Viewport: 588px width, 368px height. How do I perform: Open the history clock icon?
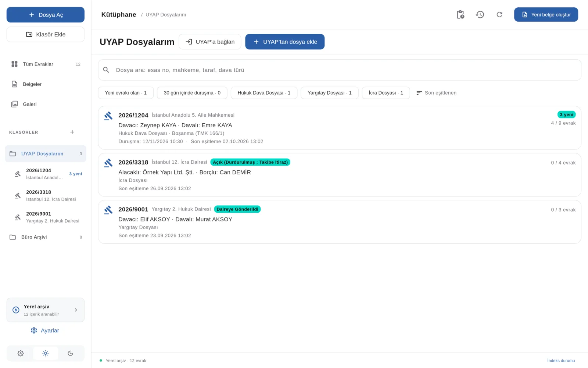[x=480, y=15]
